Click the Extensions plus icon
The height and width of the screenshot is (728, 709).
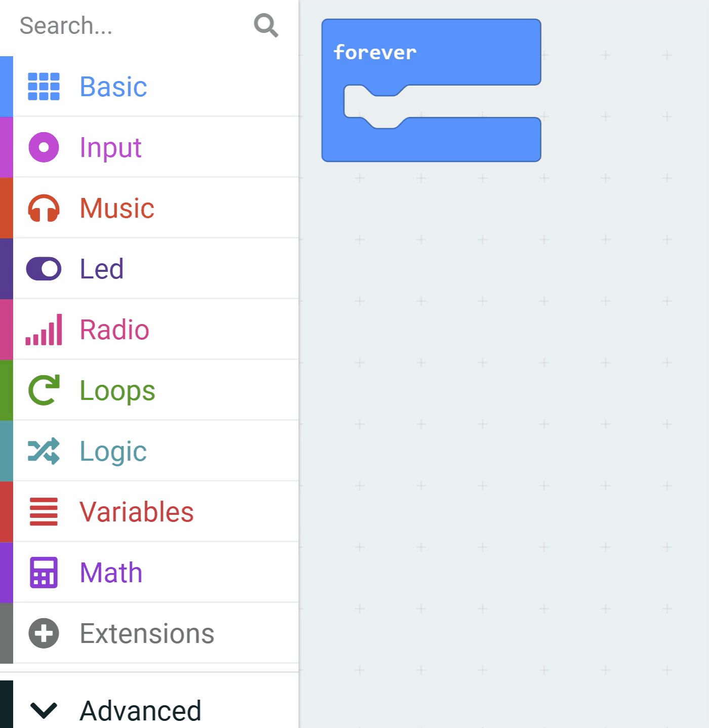pos(44,633)
